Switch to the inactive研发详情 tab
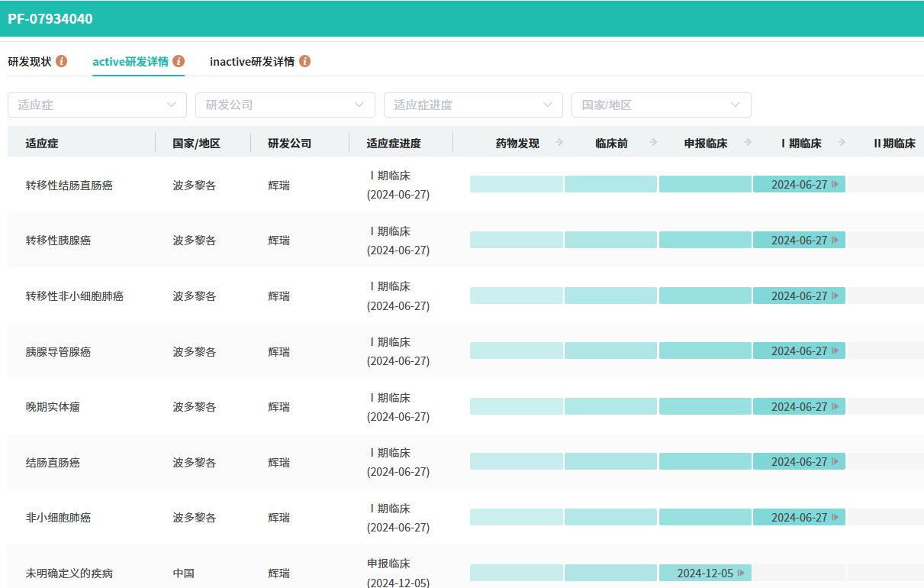 click(x=252, y=61)
